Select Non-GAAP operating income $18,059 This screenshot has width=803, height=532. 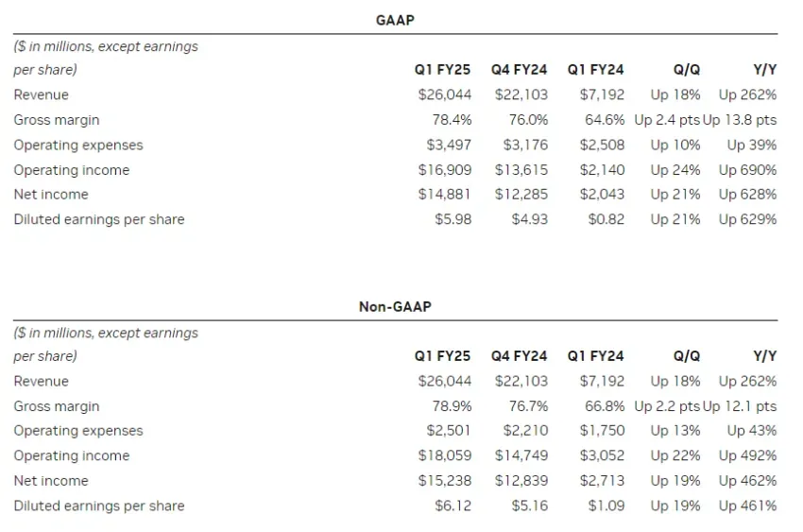[444, 455]
